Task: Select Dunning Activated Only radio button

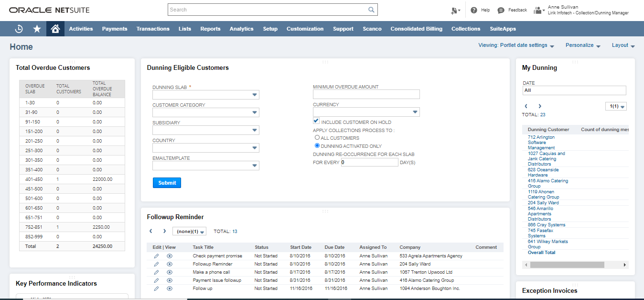Action: 317,145
